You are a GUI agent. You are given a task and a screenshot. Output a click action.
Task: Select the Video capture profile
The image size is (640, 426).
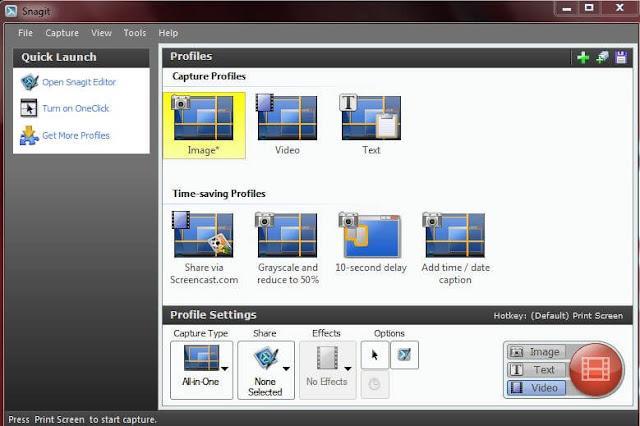287,124
